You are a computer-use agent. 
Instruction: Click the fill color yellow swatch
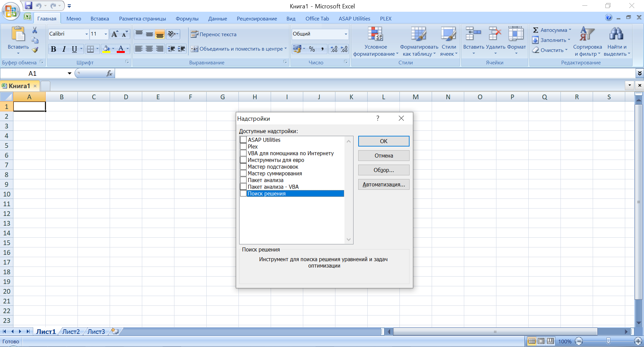click(x=106, y=49)
